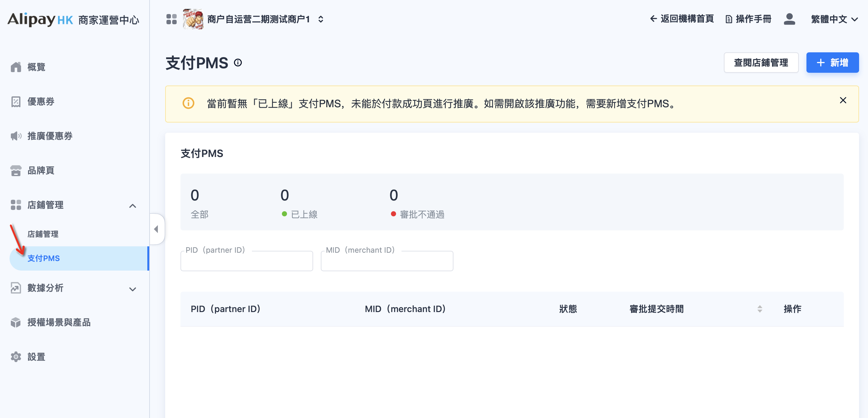Click the cube icon beside 授權場景與產品

pyautogui.click(x=16, y=322)
